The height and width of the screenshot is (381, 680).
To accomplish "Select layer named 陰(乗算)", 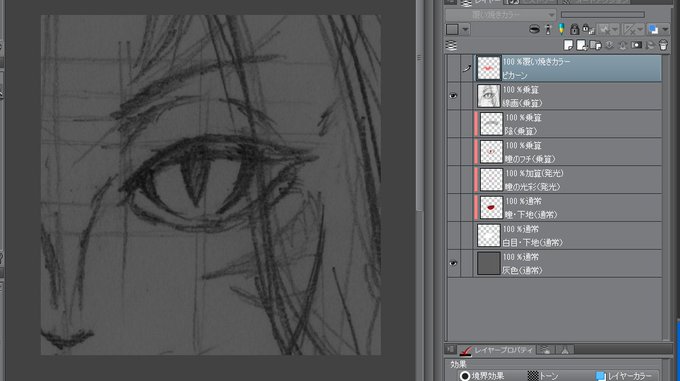I will coord(568,124).
